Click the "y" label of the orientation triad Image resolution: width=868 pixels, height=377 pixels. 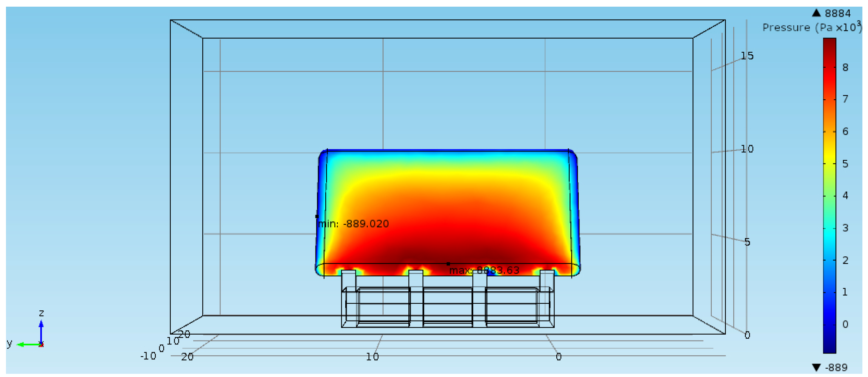[x=9, y=343]
